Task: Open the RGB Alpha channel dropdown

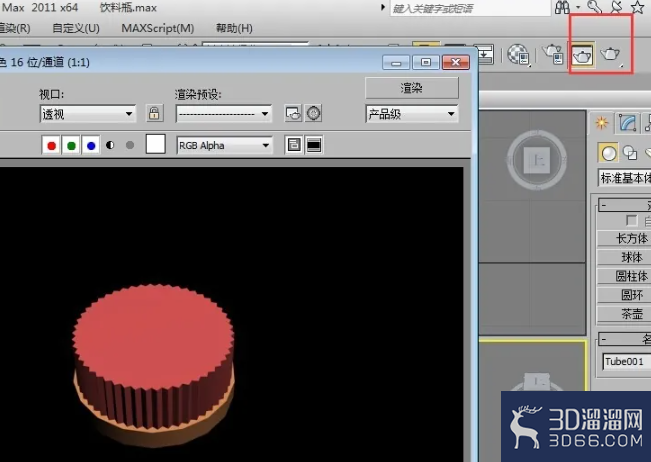Action: 224,145
